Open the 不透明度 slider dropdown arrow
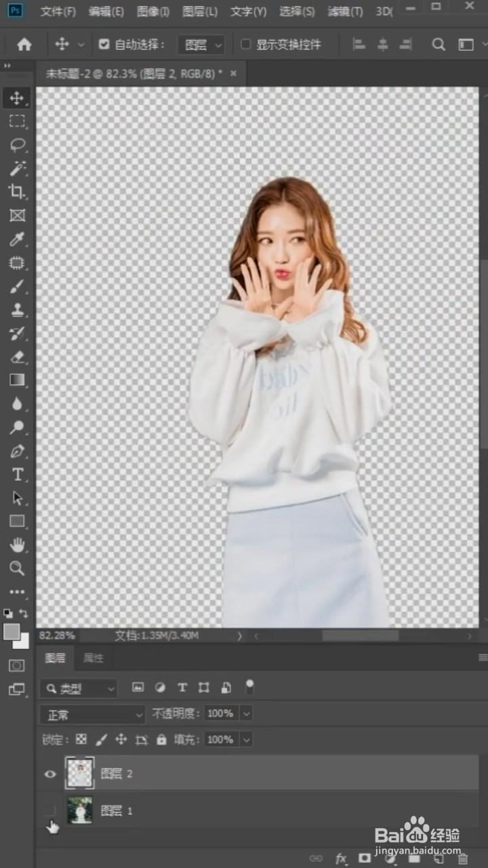 click(247, 713)
